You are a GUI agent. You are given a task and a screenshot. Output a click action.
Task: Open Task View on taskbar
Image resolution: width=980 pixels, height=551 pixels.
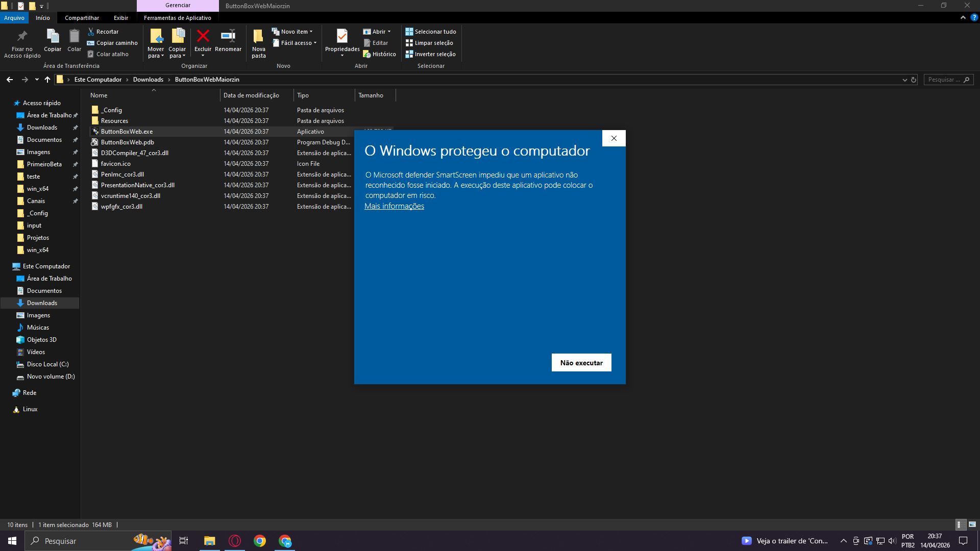(184, 541)
